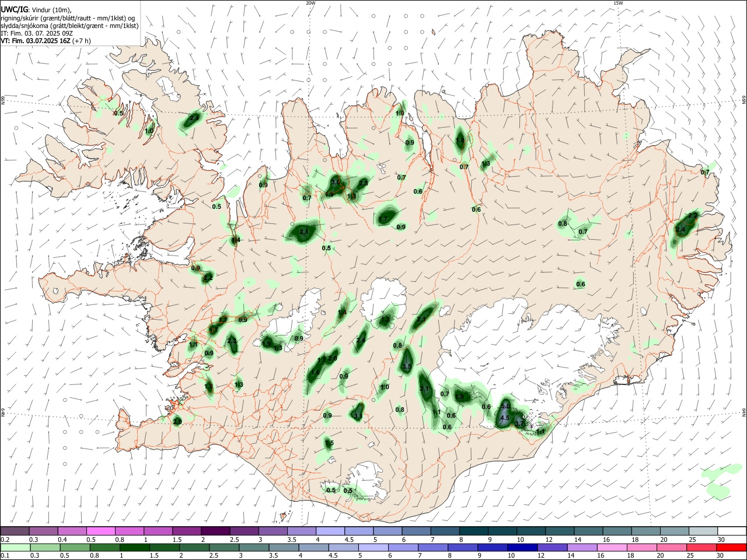
Task: Click the light pink 16 mm rain swatch
Action: [x=611, y=547]
